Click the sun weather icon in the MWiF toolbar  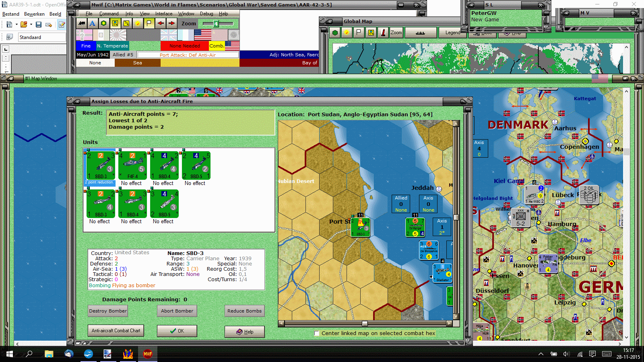point(138,23)
